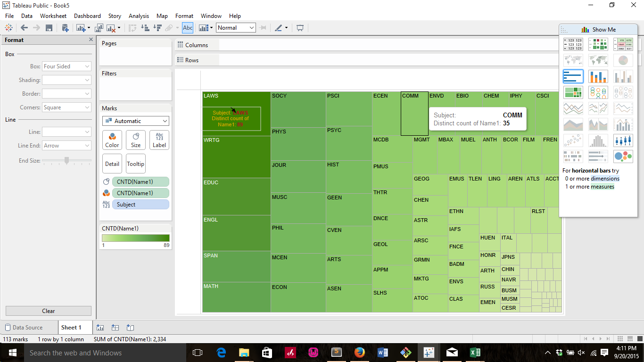Image resolution: width=644 pixels, height=362 pixels.
Task: Open the Marks type dropdown showing Automatic
Action: point(136,121)
